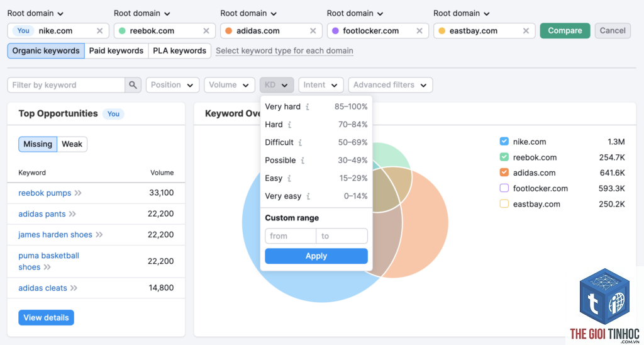Open the puma basketball shoes keyword link
This screenshot has height=345, width=644.
(48, 261)
